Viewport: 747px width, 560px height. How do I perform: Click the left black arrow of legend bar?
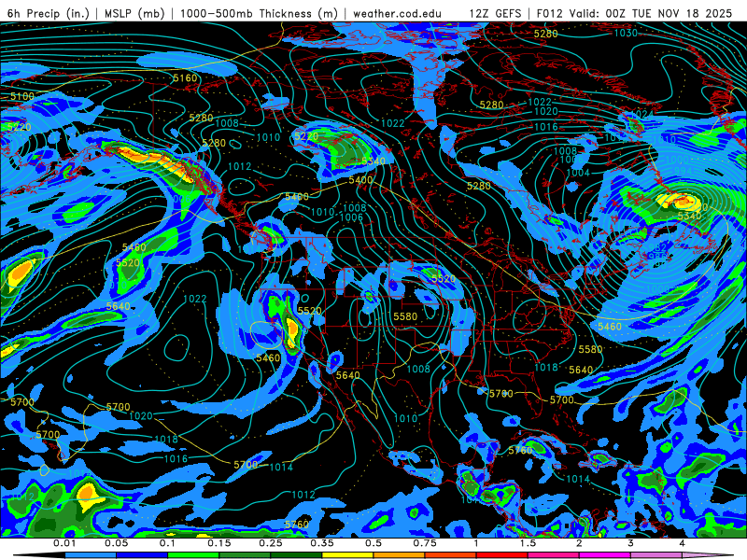pyautogui.click(x=39, y=555)
